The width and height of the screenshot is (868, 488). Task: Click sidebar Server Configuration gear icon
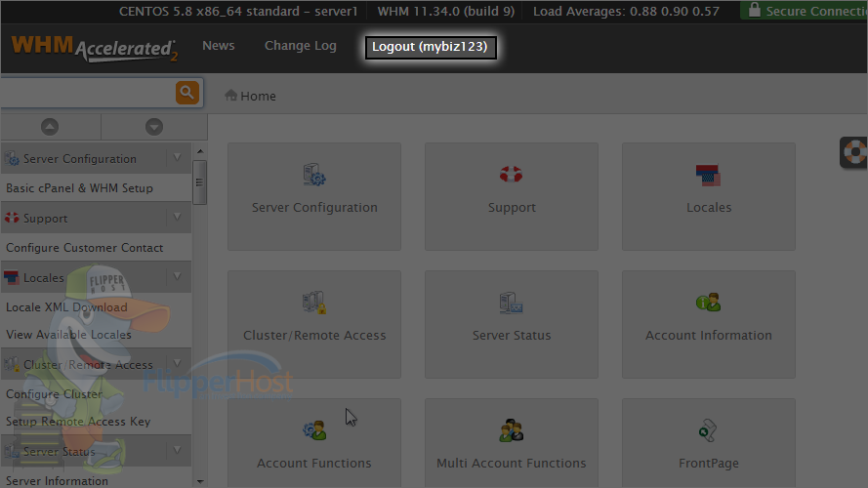tap(12, 159)
